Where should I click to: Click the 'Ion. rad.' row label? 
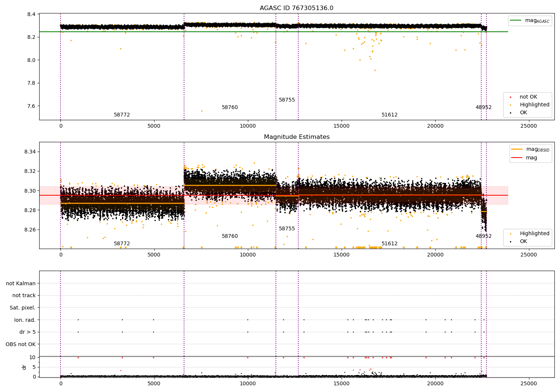click(25, 320)
